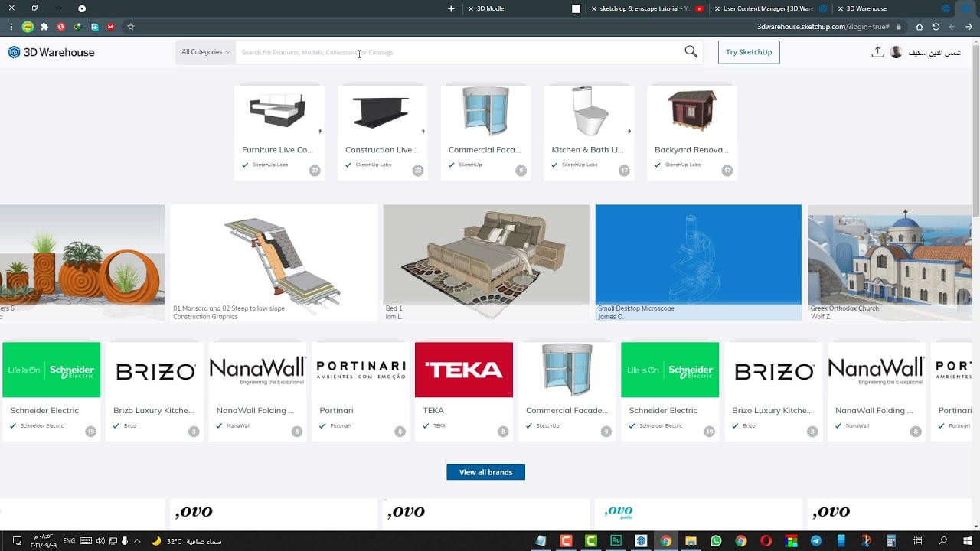The width and height of the screenshot is (980, 551).
Task: Click the browser forward arrow
Action: [x=969, y=27]
